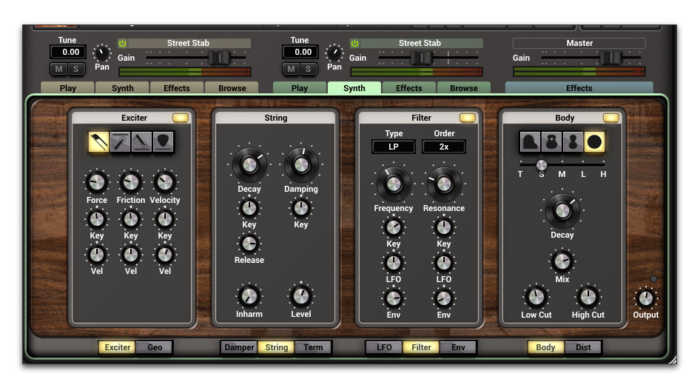
Task: Show the Env page button
Action: pyautogui.click(x=458, y=347)
